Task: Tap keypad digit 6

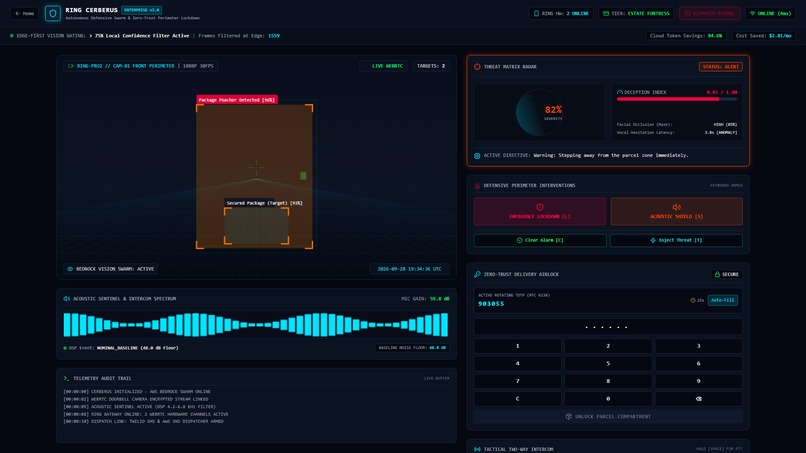Action: pos(699,364)
